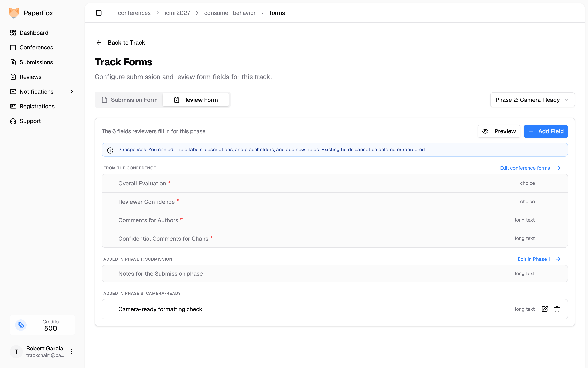Click the user avatar with letter T
The width and height of the screenshot is (588, 368).
pyautogui.click(x=16, y=351)
